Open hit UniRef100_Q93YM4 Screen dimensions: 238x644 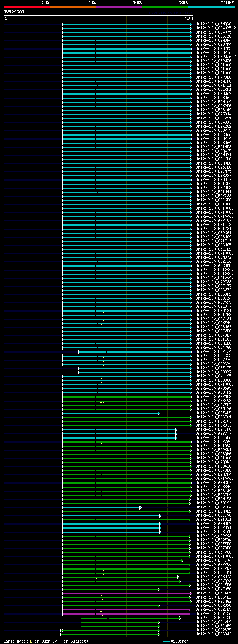(x=213, y=45)
